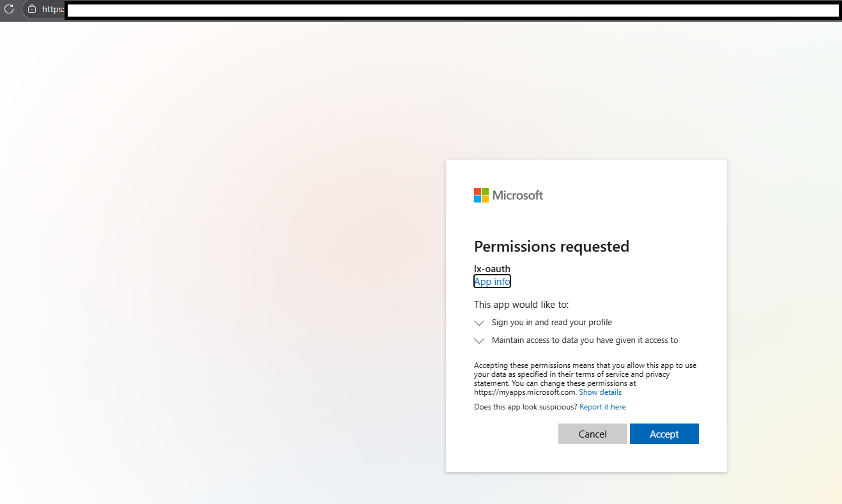
Task: Click the lx-oauth app name
Action: [x=492, y=268]
